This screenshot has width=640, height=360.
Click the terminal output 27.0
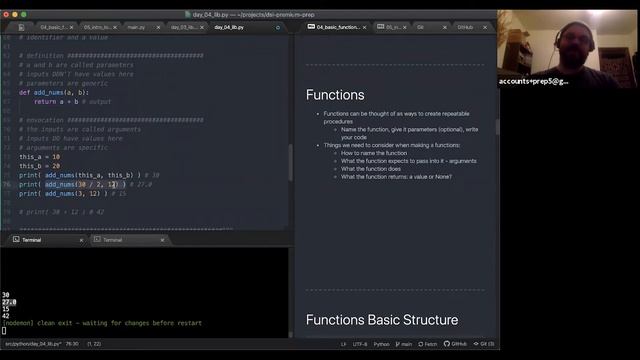pyautogui.click(x=9, y=302)
